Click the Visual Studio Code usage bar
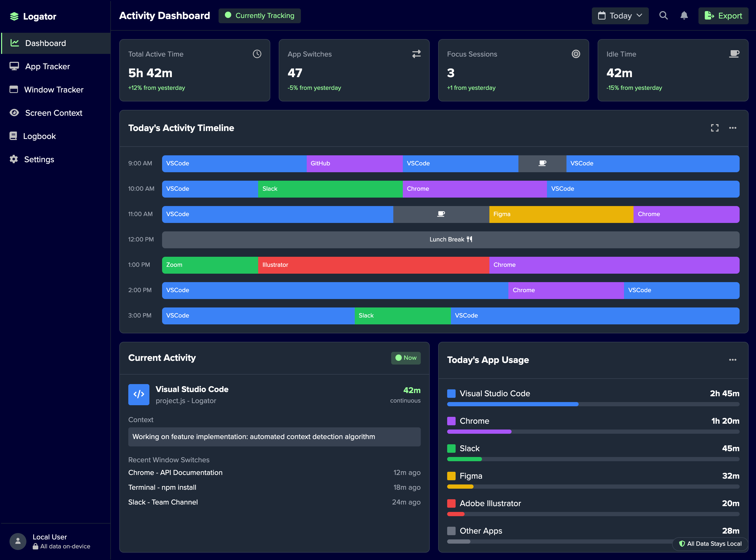Screen dimensions: 756x560 tap(593, 404)
